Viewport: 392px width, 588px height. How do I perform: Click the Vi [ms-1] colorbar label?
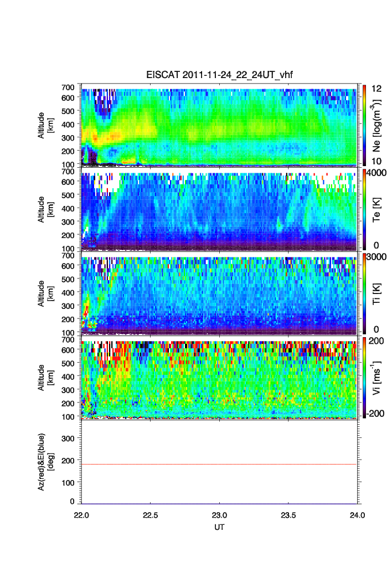coord(376,378)
